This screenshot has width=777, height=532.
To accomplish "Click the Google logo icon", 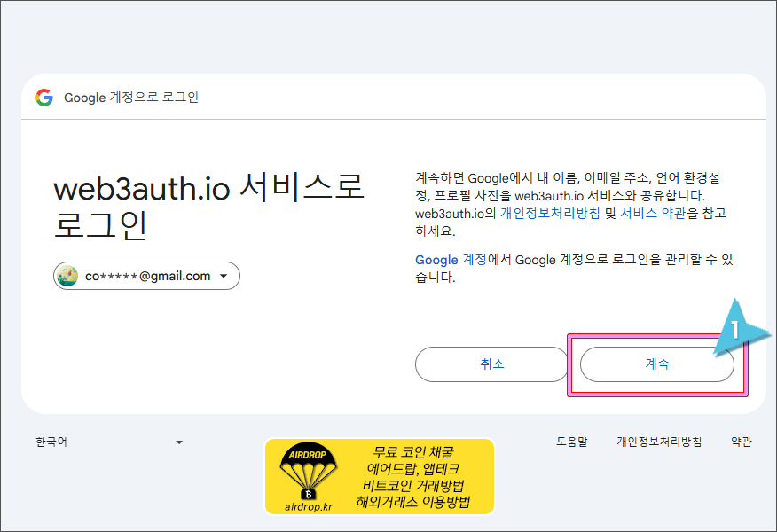I will (x=44, y=98).
